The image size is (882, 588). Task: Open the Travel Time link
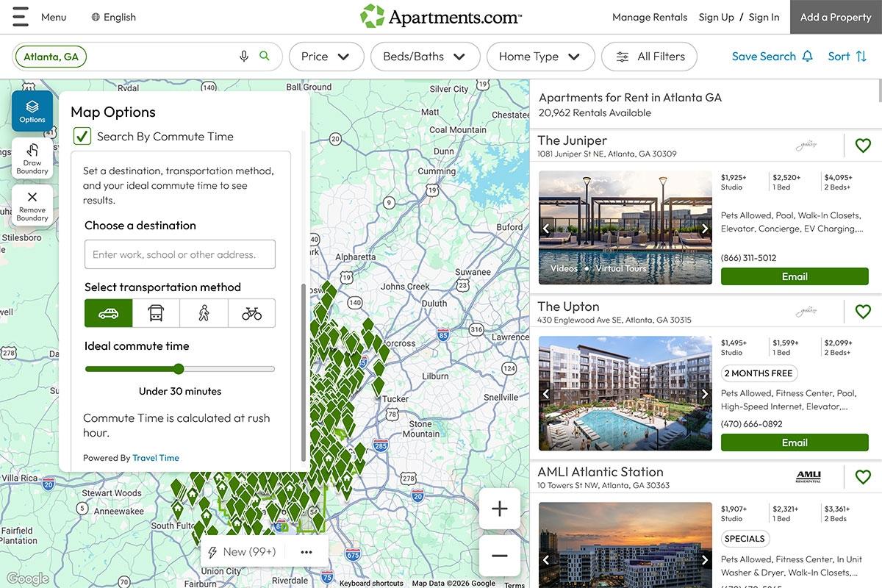click(x=155, y=457)
